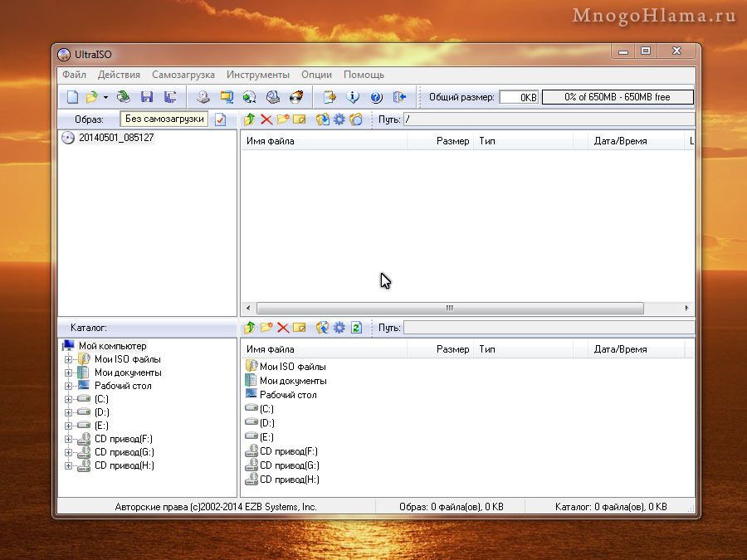The image size is (747, 560).
Task: Click the 650MB capacity usage bar
Action: [x=617, y=97]
